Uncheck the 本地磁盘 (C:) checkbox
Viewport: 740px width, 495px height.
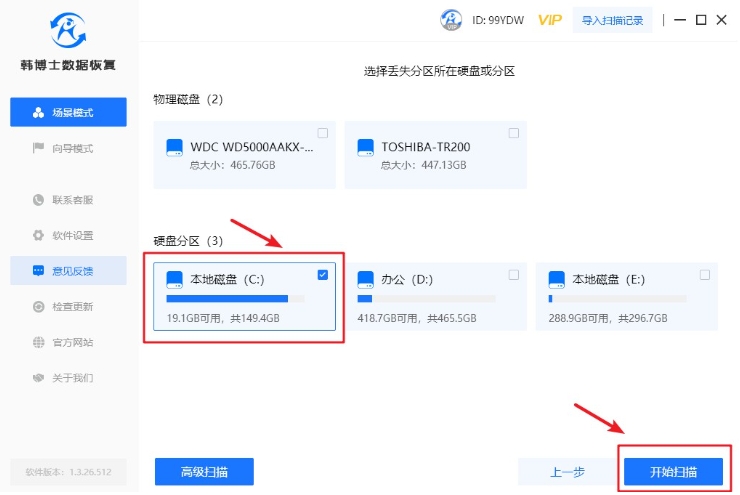pos(323,275)
